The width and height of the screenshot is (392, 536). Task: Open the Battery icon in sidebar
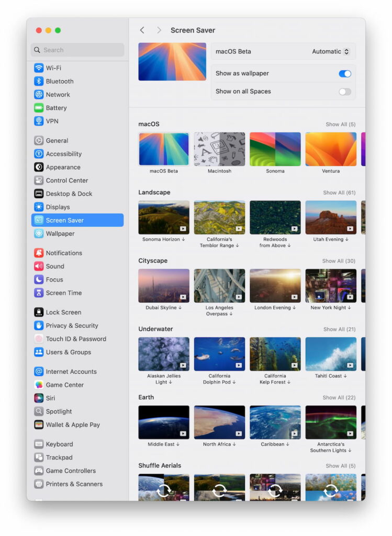click(39, 108)
